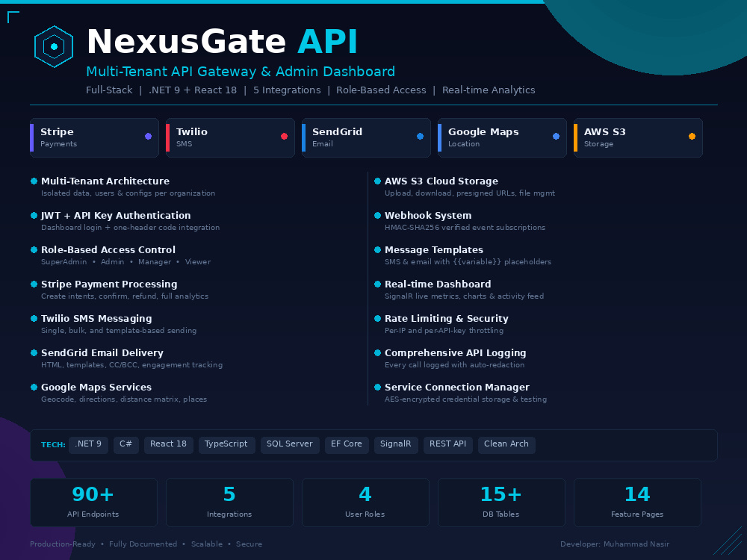
Task: Click the 15+ DB Tables stat card
Action: 501,503
